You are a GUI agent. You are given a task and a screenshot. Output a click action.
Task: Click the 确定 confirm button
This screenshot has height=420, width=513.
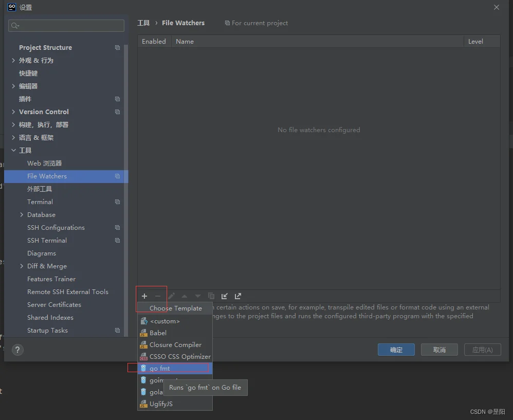(396, 350)
